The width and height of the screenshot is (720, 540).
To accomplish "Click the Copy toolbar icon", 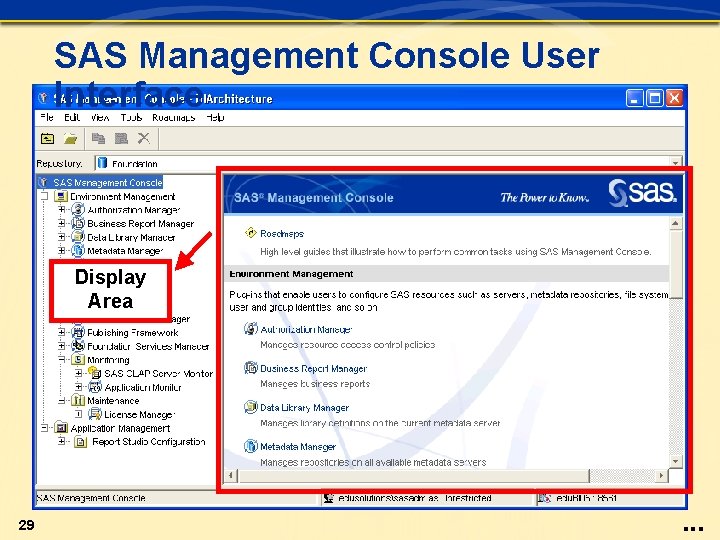I will tap(98, 138).
